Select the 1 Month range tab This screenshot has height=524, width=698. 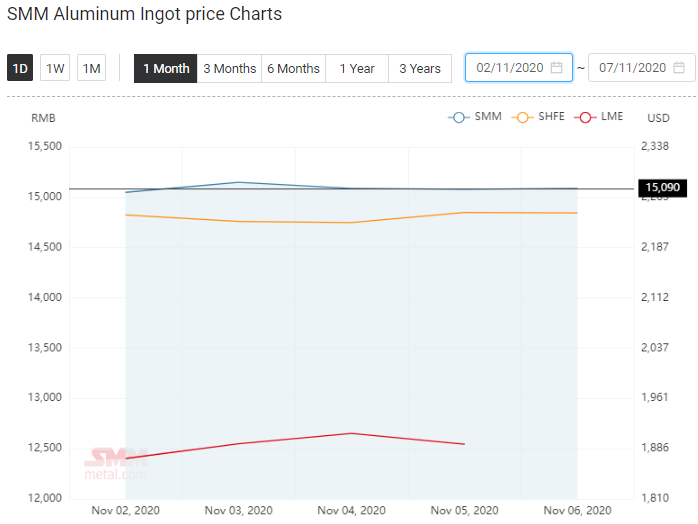coord(166,69)
